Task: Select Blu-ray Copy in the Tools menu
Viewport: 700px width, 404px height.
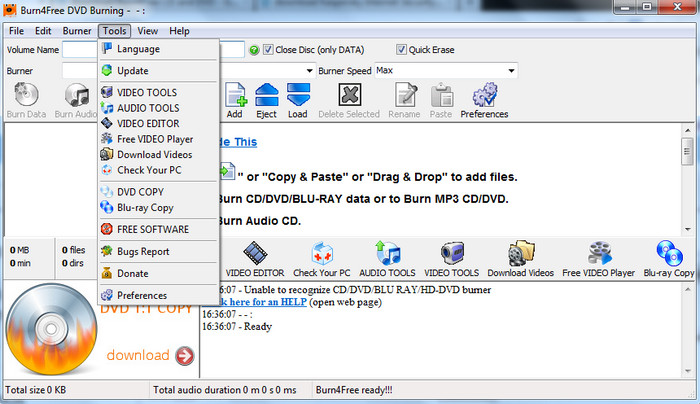Action: coord(159,208)
